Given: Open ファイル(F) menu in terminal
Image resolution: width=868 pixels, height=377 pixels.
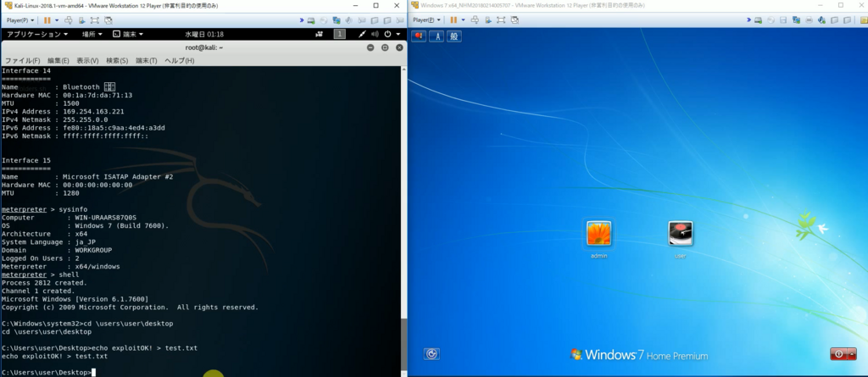Looking at the screenshot, I should click(x=23, y=60).
